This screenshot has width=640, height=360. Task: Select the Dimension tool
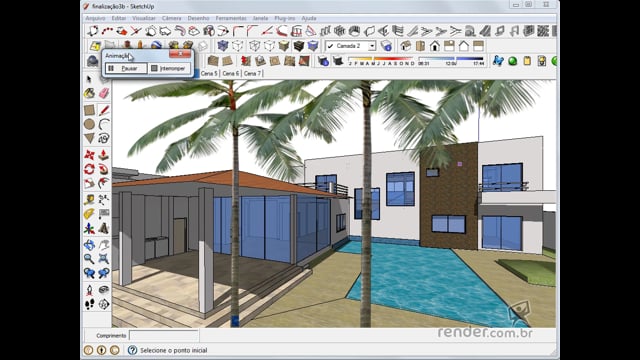(x=104, y=200)
